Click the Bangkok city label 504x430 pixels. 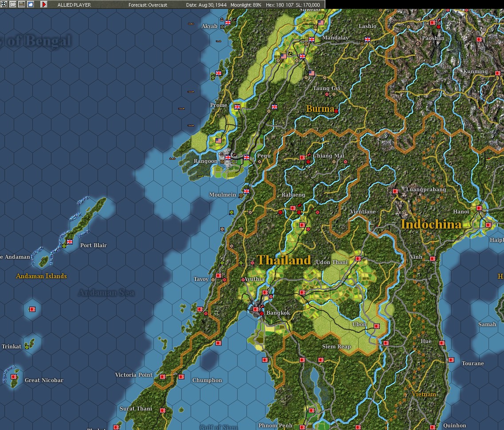point(278,313)
